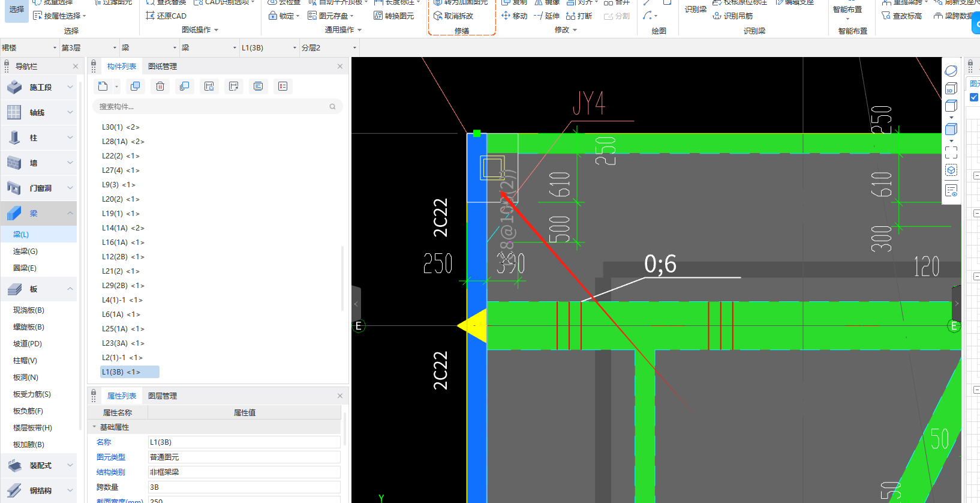The height and width of the screenshot is (503, 980).
Task: Close the properties list panel
Action: (x=340, y=396)
